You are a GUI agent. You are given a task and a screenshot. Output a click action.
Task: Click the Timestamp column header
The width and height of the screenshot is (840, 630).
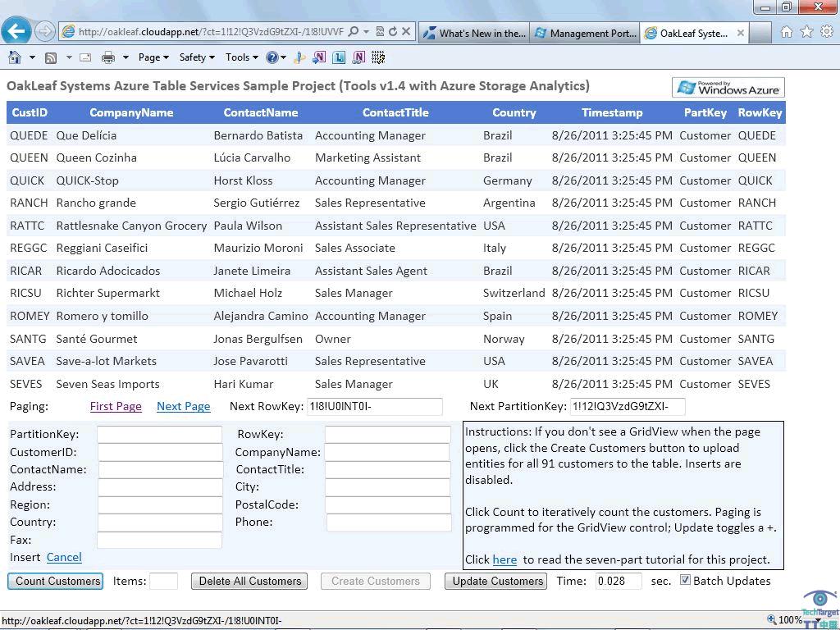(612, 112)
